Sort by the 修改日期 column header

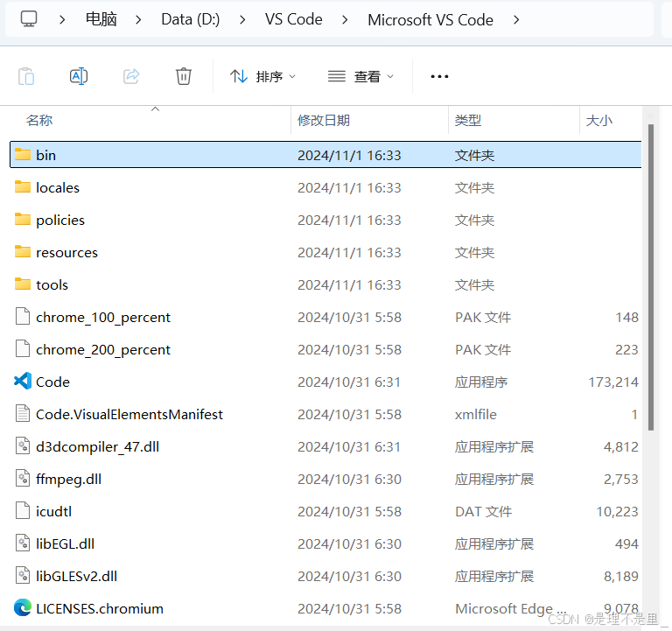click(x=324, y=121)
